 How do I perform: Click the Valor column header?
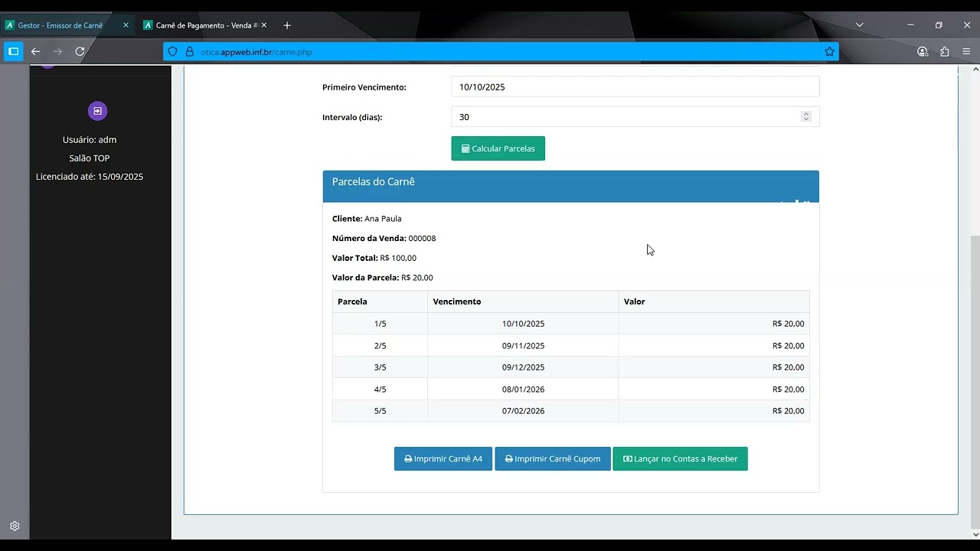coord(714,302)
